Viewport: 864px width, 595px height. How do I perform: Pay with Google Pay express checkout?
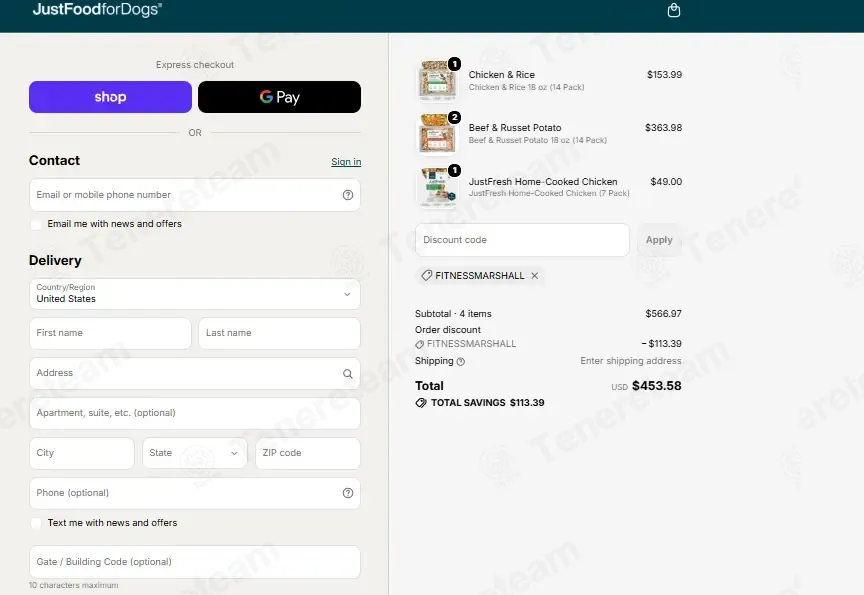(279, 97)
